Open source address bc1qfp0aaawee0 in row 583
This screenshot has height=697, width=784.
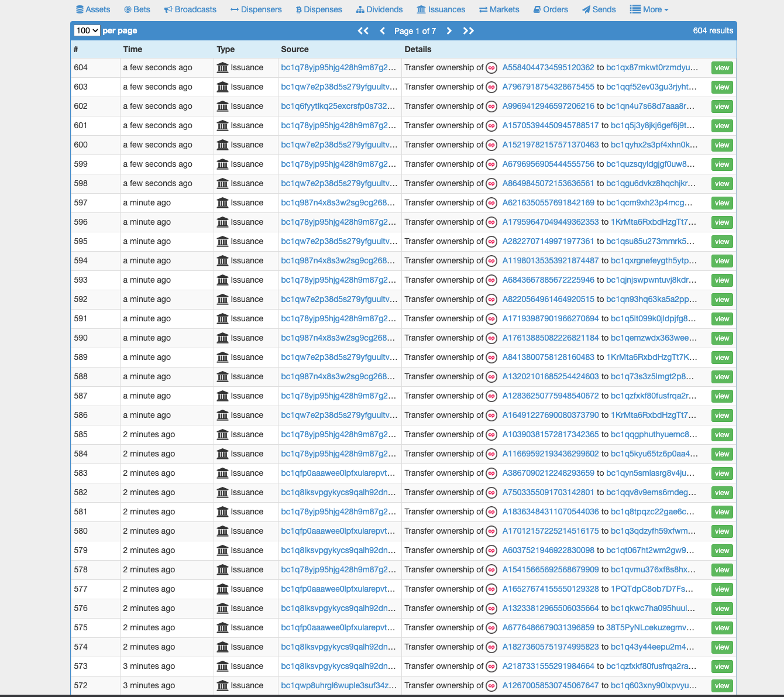tap(338, 473)
